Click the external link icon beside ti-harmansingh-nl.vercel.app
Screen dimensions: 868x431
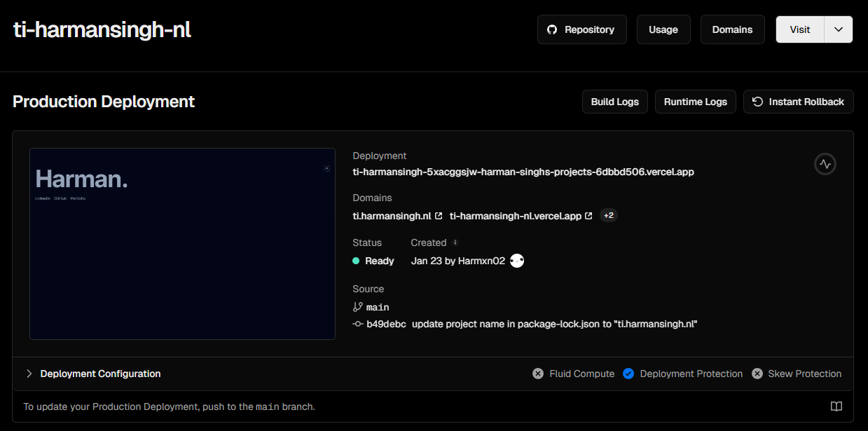[x=588, y=216]
